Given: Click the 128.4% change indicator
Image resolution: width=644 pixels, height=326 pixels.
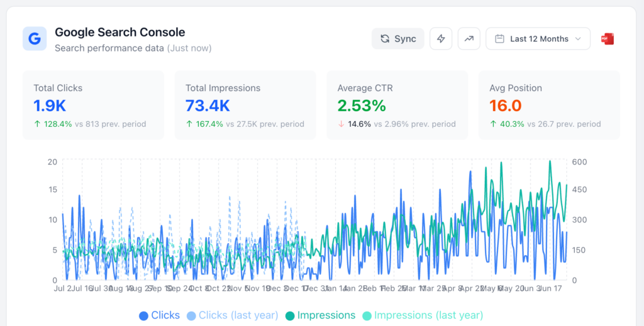Looking at the screenshot, I should pos(53,124).
